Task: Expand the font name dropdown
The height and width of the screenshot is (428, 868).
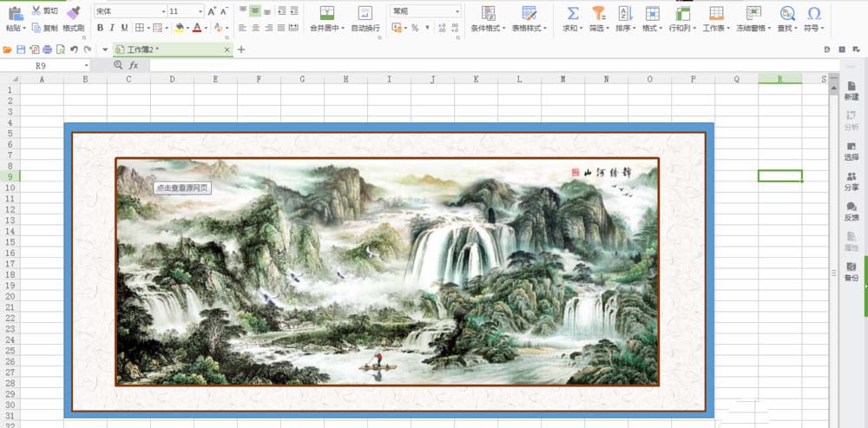Action: coord(162,11)
